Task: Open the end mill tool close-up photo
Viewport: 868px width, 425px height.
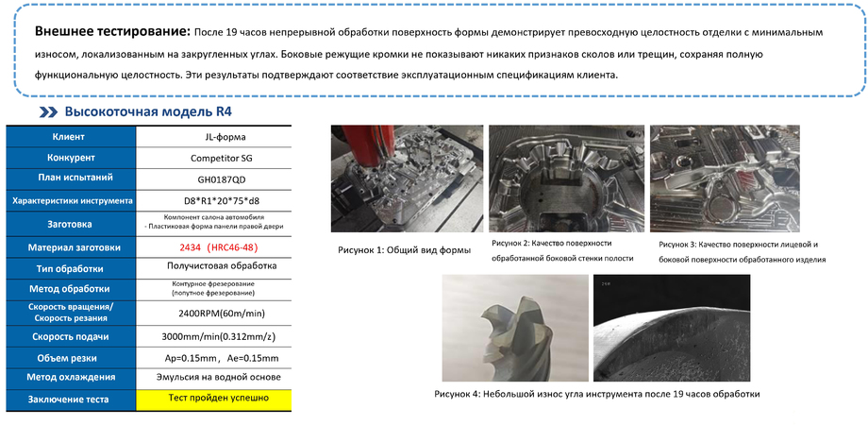Action: tap(515, 328)
